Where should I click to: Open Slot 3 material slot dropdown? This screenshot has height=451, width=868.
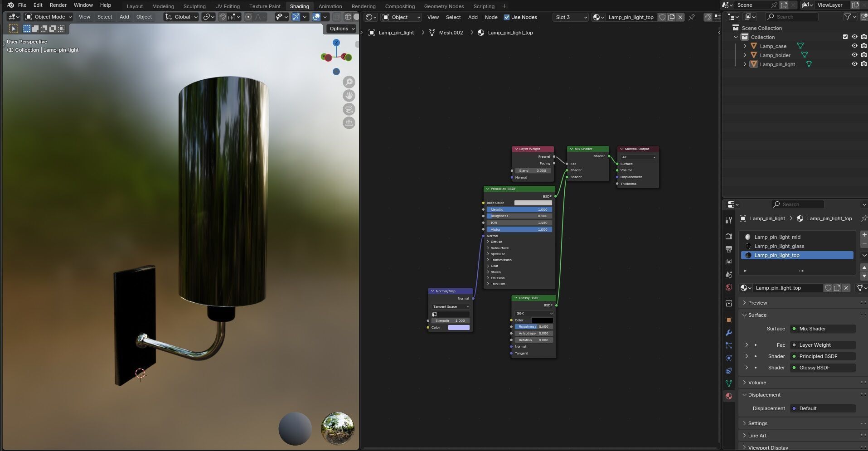571,17
